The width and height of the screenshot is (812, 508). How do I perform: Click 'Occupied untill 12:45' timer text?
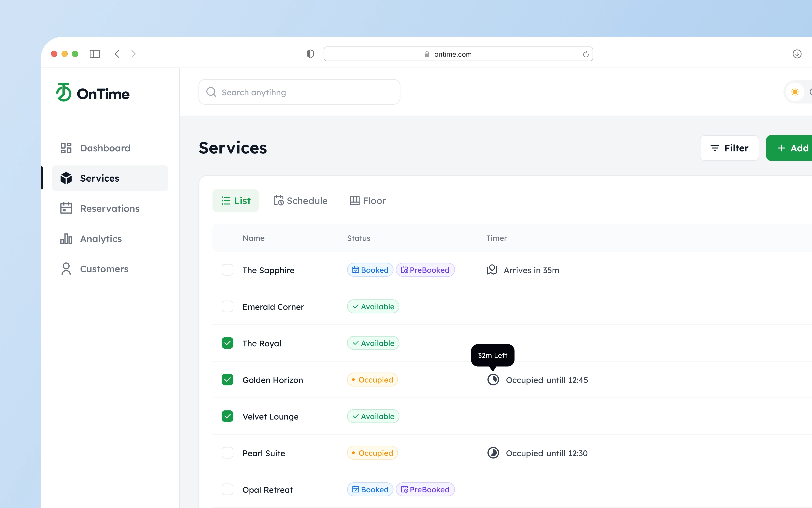pos(547,380)
